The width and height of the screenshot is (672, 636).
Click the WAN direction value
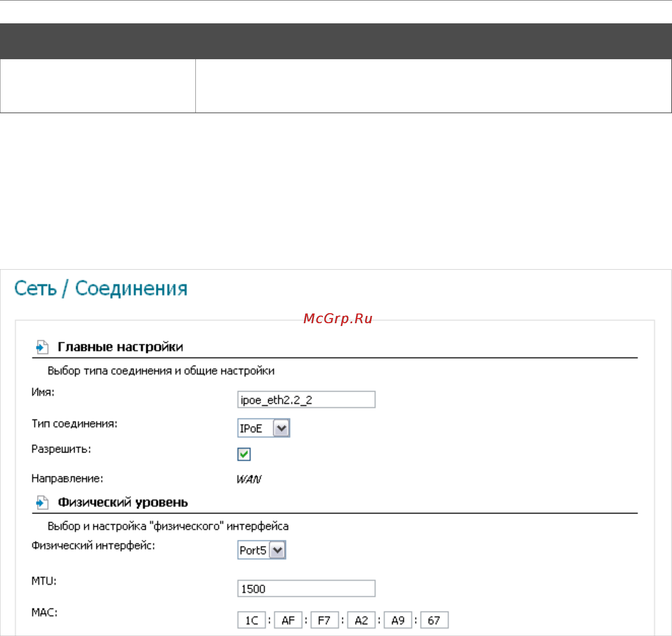[249, 479]
